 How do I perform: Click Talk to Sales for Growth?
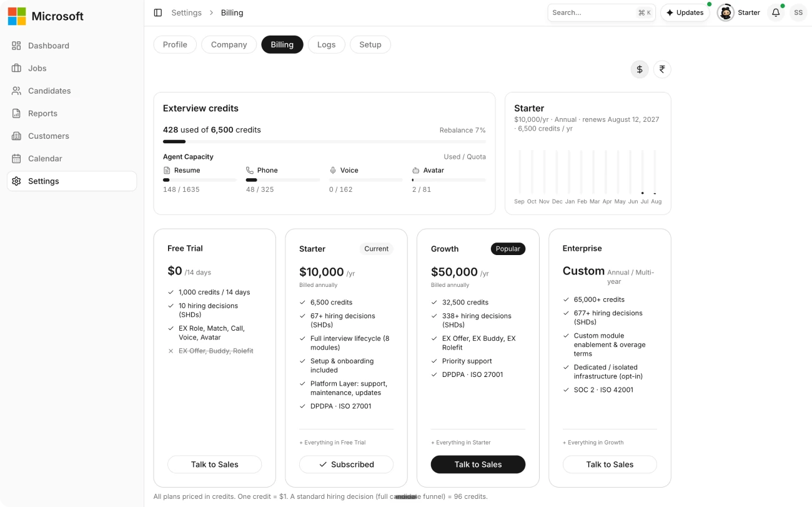click(478, 464)
